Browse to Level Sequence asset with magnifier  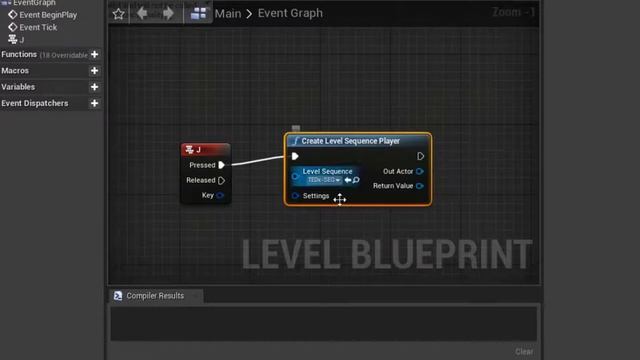[356, 180]
